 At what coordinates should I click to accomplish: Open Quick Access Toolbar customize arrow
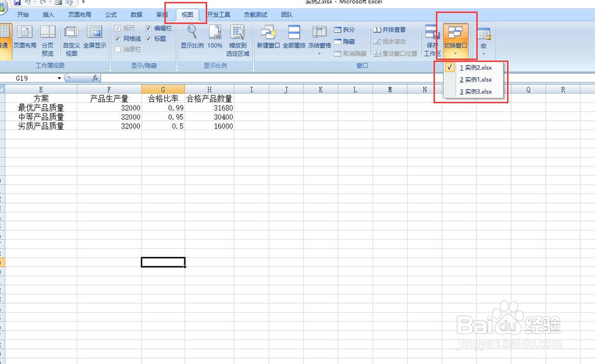pyautogui.click(x=83, y=2)
